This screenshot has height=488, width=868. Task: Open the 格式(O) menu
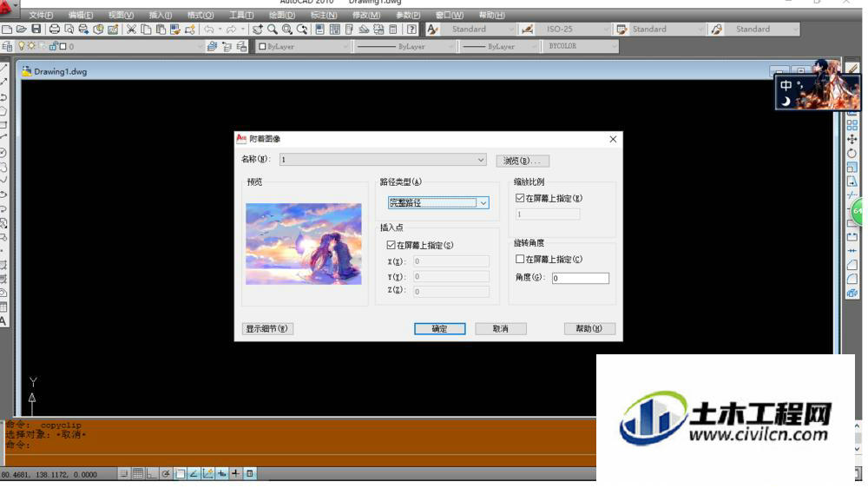point(201,15)
